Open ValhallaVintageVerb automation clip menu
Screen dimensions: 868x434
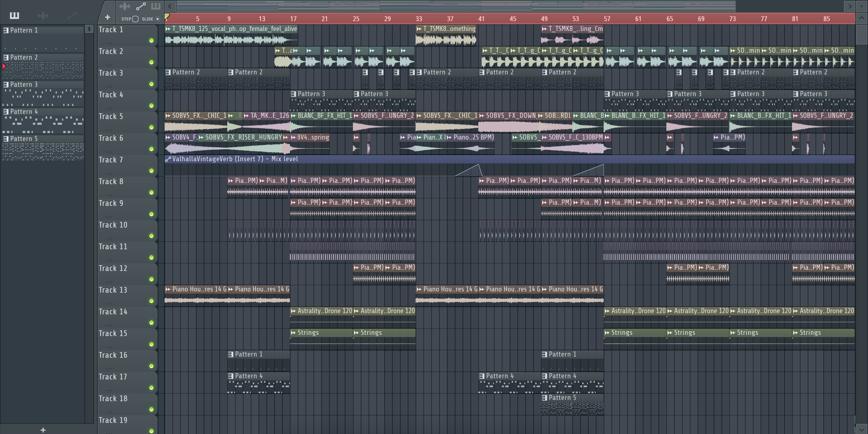tap(168, 159)
